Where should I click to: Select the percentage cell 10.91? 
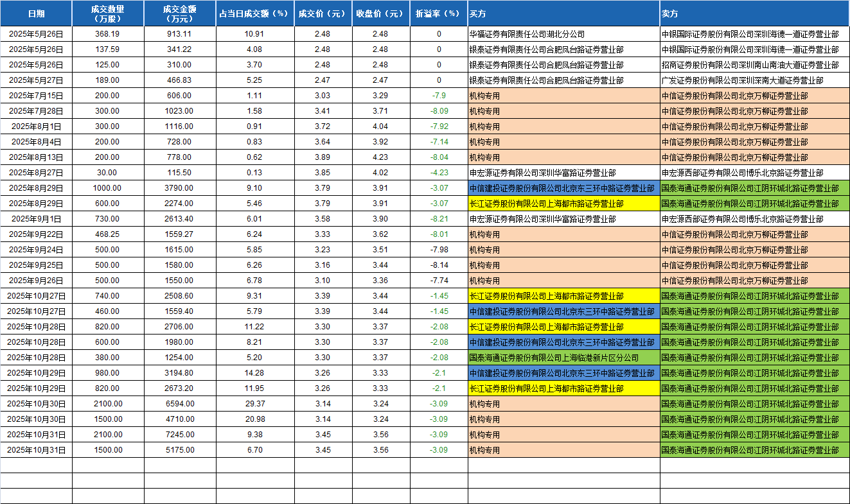pyautogui.click(x=255, y=34)
